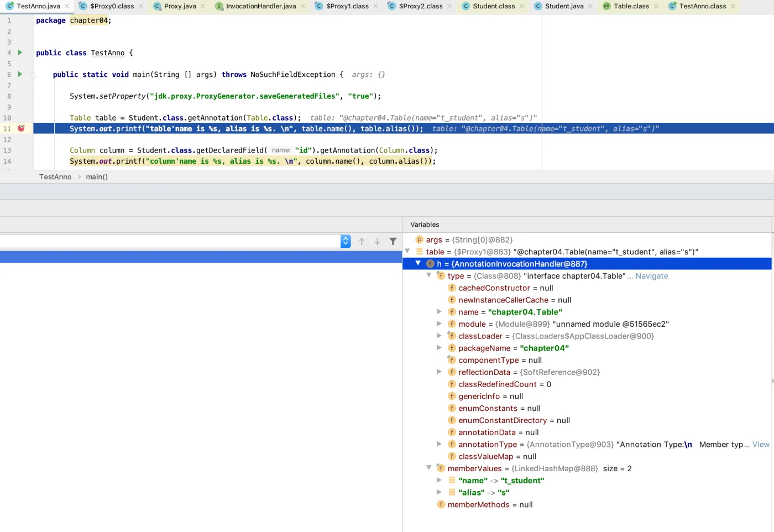Click the field icon beside cachedConstructor

[x=452, y=288]
